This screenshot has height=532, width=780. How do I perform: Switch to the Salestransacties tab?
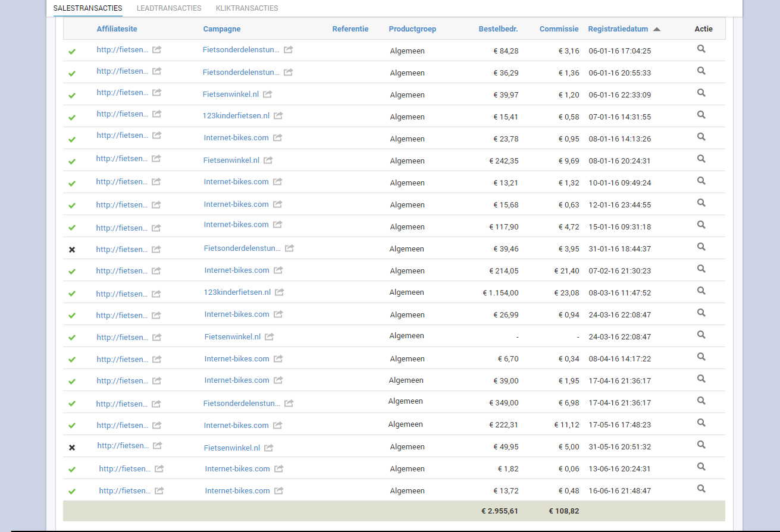pyautogui.click(x=88, y=8)
